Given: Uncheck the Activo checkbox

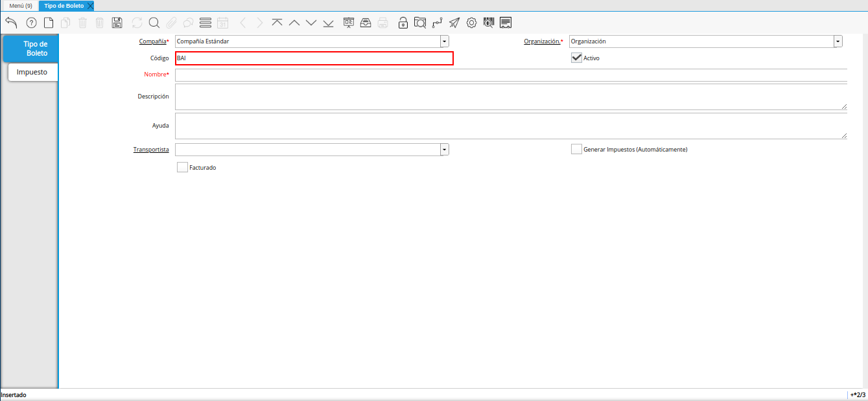Looking at the screenshot, I should (576, 58).
